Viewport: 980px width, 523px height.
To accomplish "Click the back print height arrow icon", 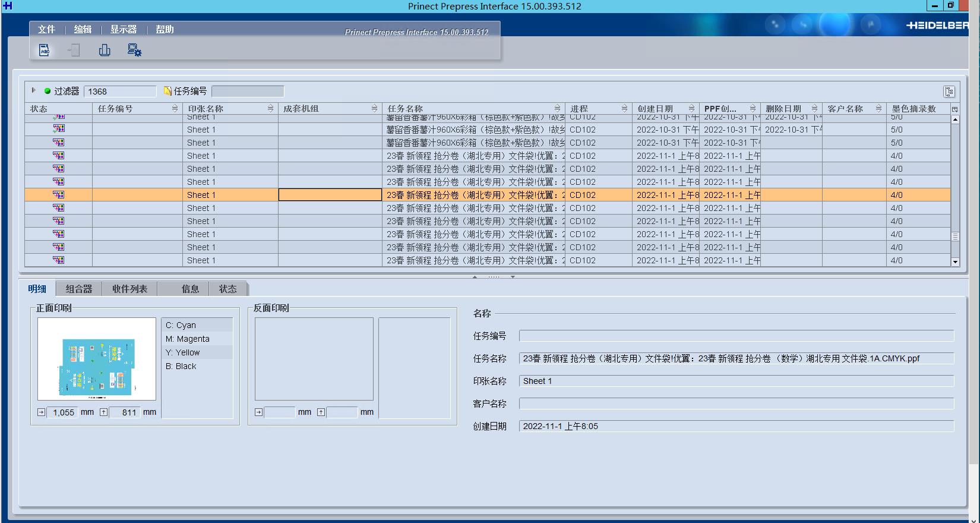I will [321, 412].
